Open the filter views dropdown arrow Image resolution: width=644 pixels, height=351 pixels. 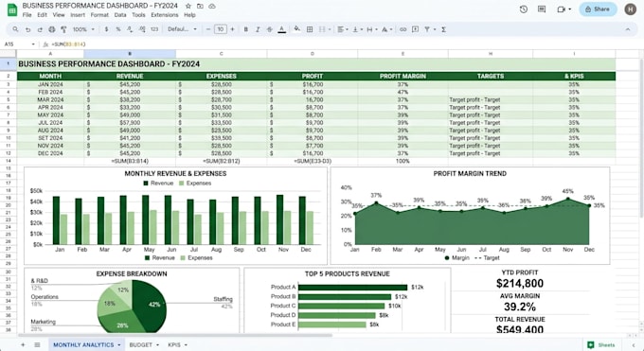tap(435, 29)
